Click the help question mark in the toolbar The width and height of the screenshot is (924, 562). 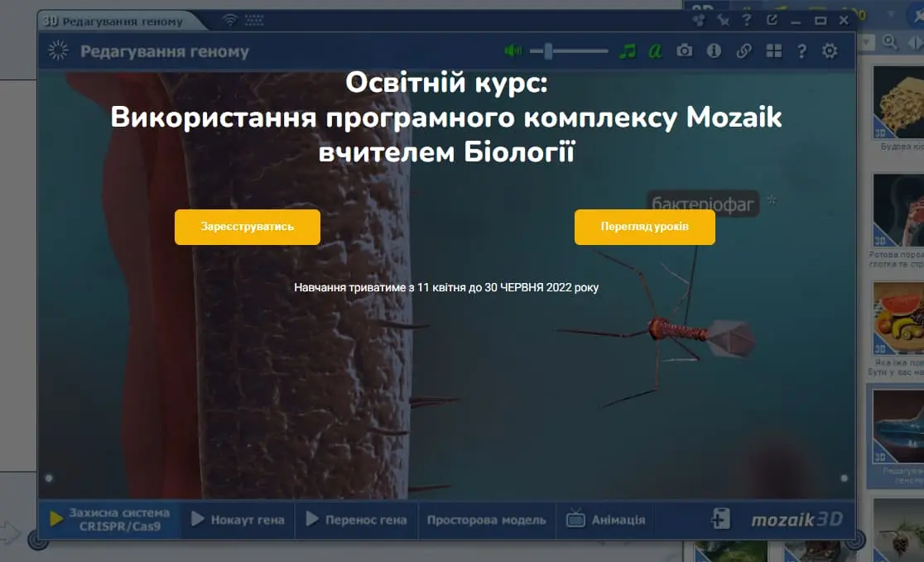pos(801,51)
